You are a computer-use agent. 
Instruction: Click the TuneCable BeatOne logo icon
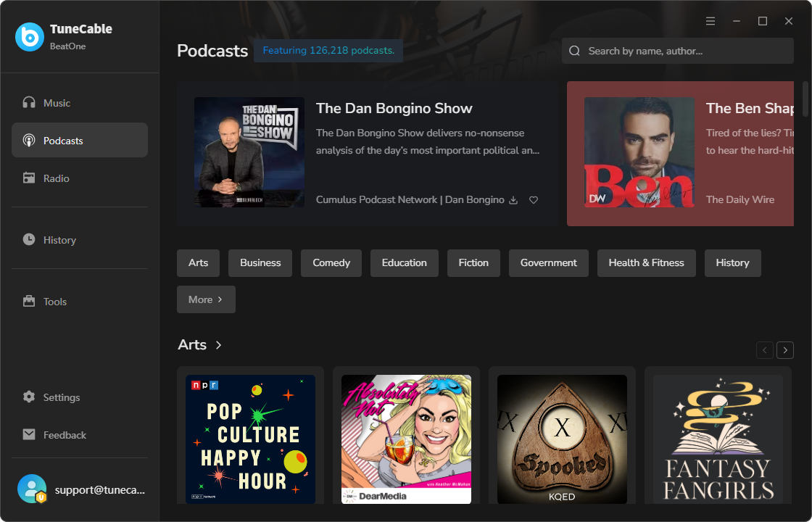[x=30, y=37]
